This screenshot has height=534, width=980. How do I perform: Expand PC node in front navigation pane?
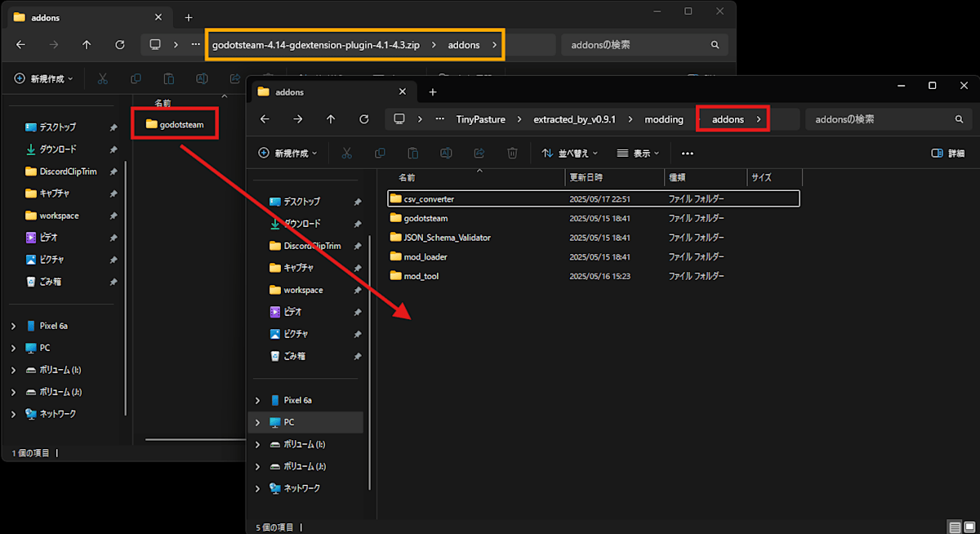[x=257, y=422]
